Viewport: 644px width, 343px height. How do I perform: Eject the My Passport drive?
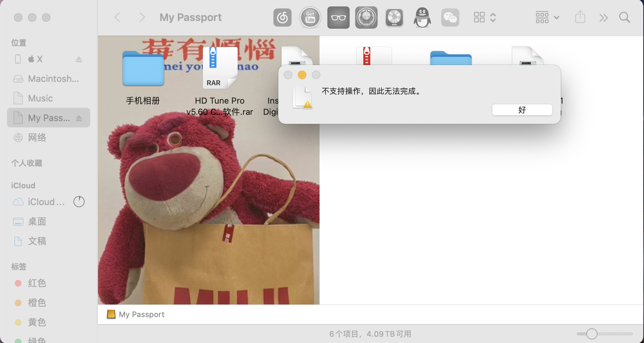(79, 118)
